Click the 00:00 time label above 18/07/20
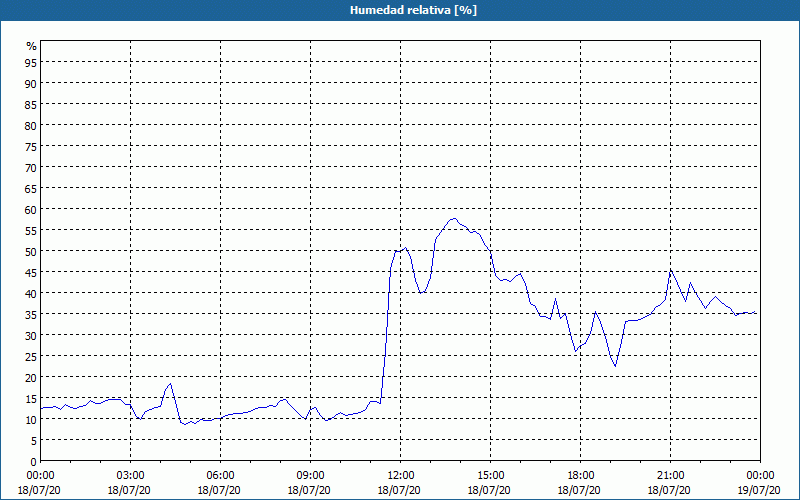Image resolution: width=800 pixels, height=500 pixels. click(x=39, y=476)
